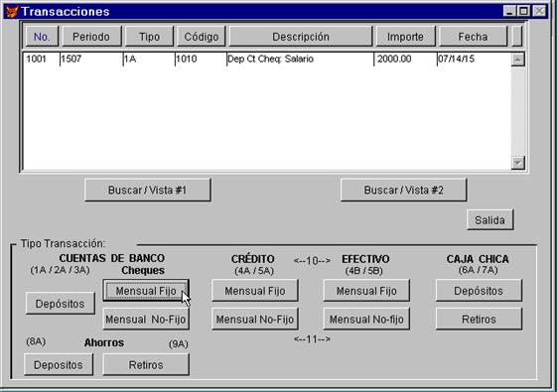Click Mensual Fijo under Crédito
The height and width of the screenshot is (392, 557).
click(255, 291)
